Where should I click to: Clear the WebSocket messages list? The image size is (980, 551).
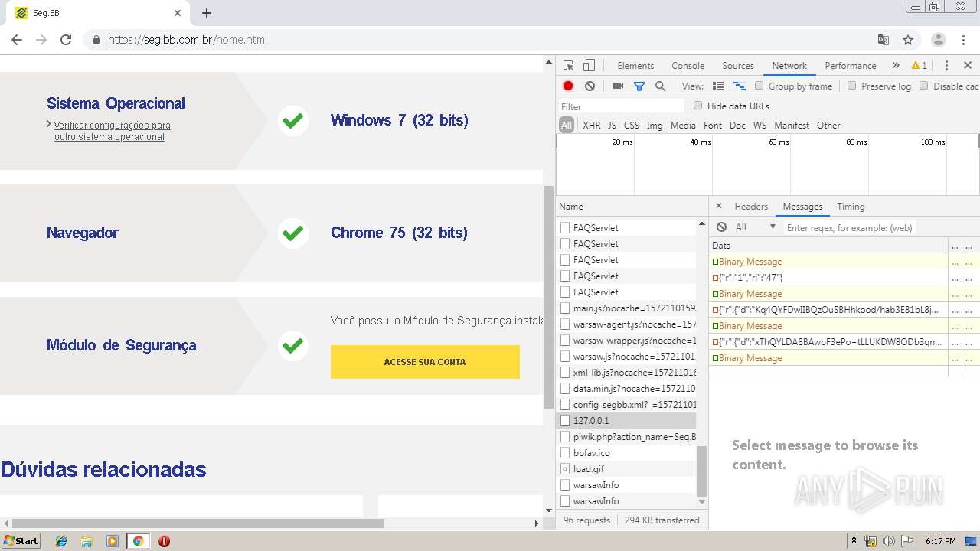click(721, 227)
